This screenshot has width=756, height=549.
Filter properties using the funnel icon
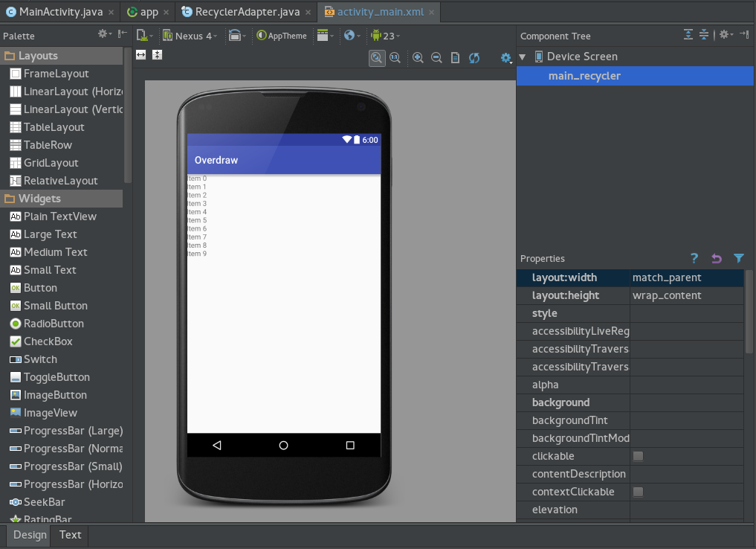(738, 258)
